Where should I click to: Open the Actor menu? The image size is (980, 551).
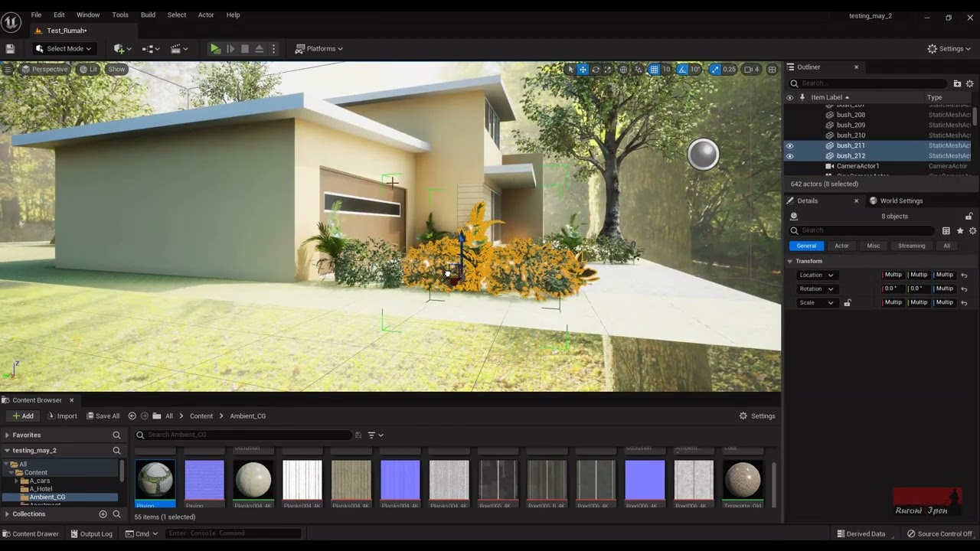pos(206,15)
